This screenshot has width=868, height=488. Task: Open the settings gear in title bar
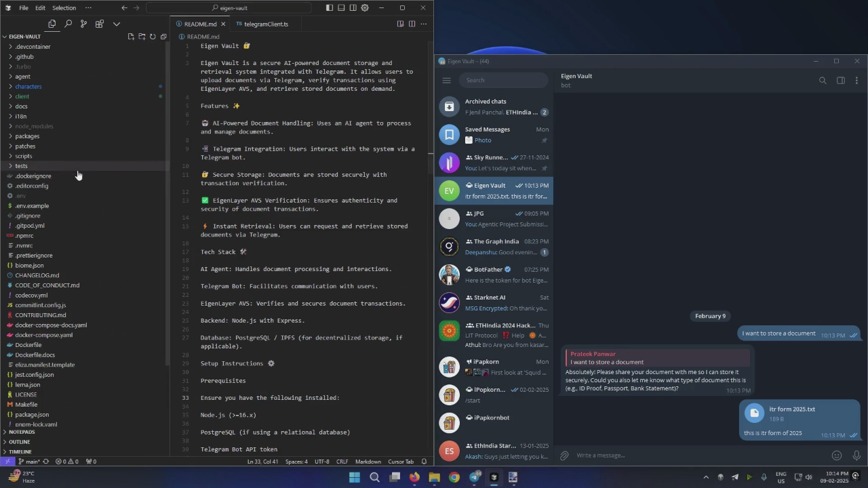click(x=365, y=8)
